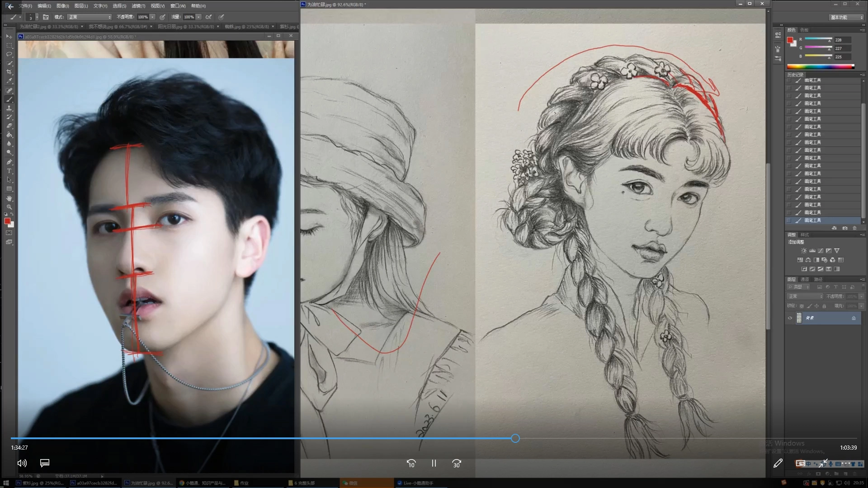The height and width of the screenshot is (488, 868).
Task: Hide the 背景 layer with eye icon
Action: point(790,318)
